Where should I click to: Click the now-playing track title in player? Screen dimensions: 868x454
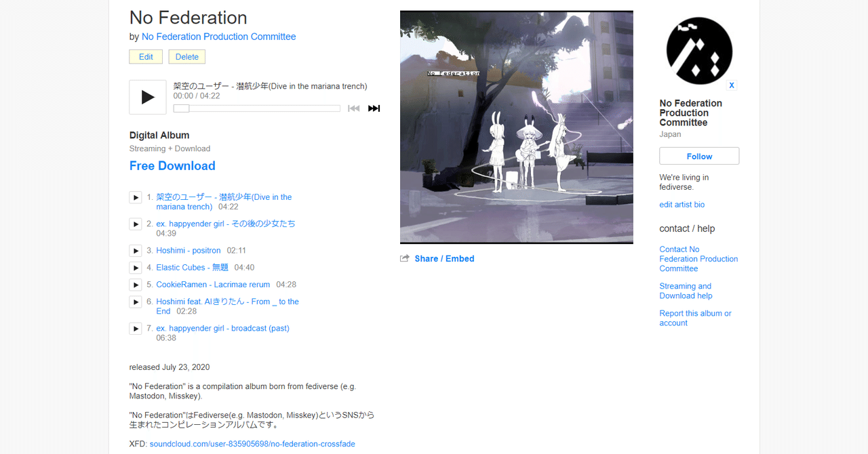pyautogui.click(x=270, y=86)
